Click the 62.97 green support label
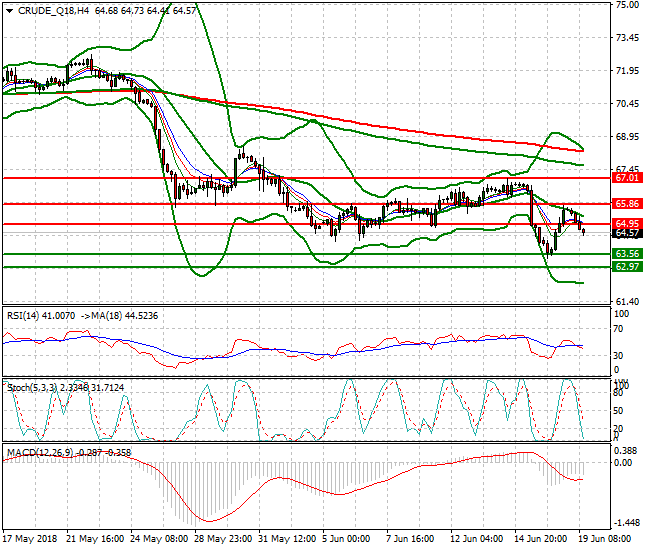 pyautogui.click(x=627, y=267)
